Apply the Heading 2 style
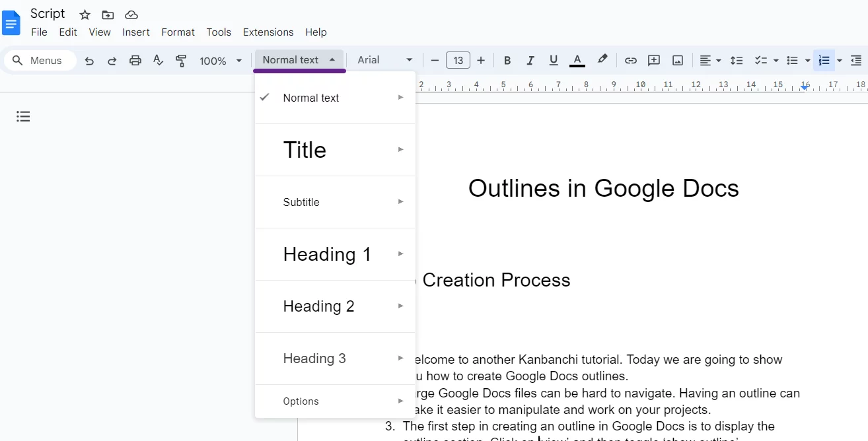The height and width of the screenshot is (441, 868). coord(335,306)
